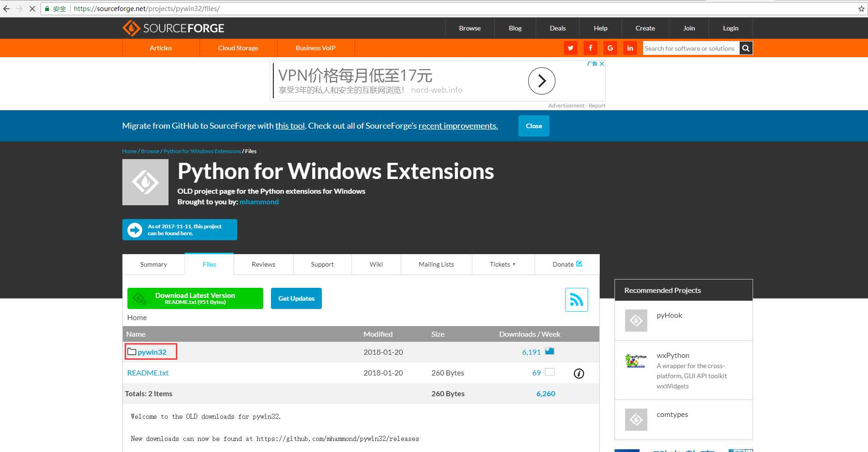Click the 'this tool' link
Image resolution: width=868 pixels, height=452 pixels.
(290, 126)
